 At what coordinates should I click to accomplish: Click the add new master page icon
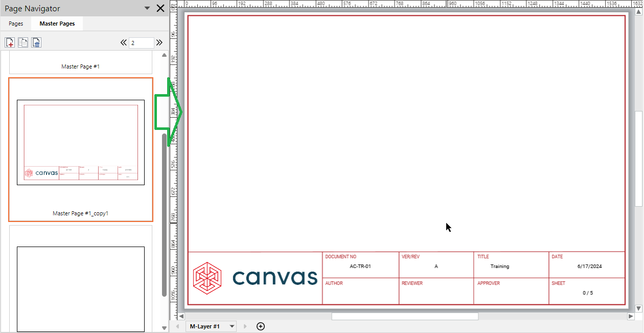[10, 42]
